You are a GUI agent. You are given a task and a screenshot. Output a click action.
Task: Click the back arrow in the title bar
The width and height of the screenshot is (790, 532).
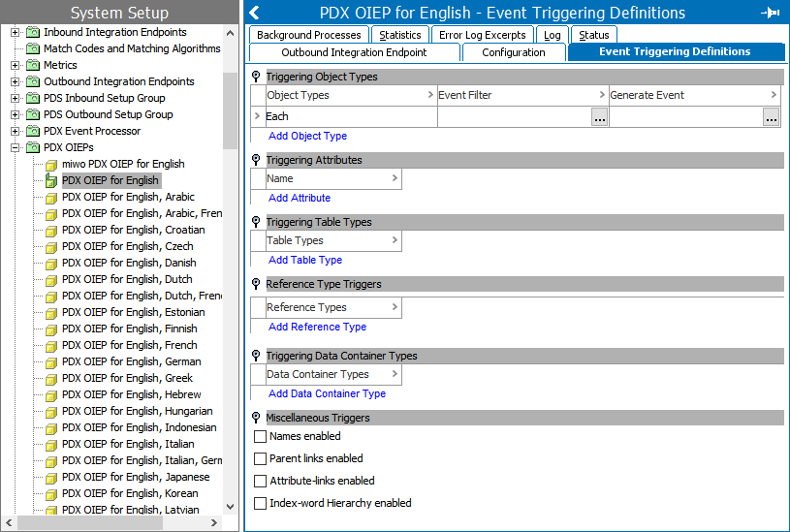coord(254,13)
